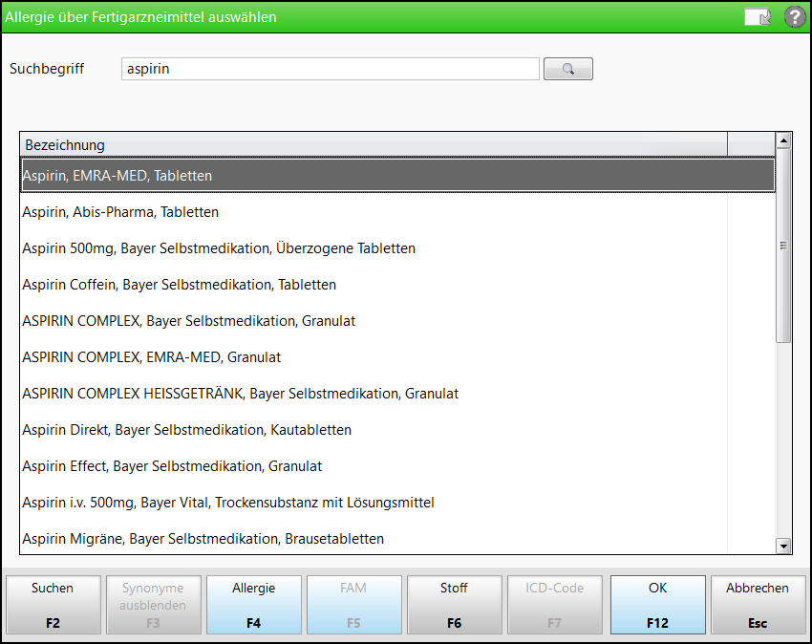Select ASPIRIN COMPLEX, EMRA-MED, Granulat row
The image size is (812, 644).
click(x=397, y=357)
